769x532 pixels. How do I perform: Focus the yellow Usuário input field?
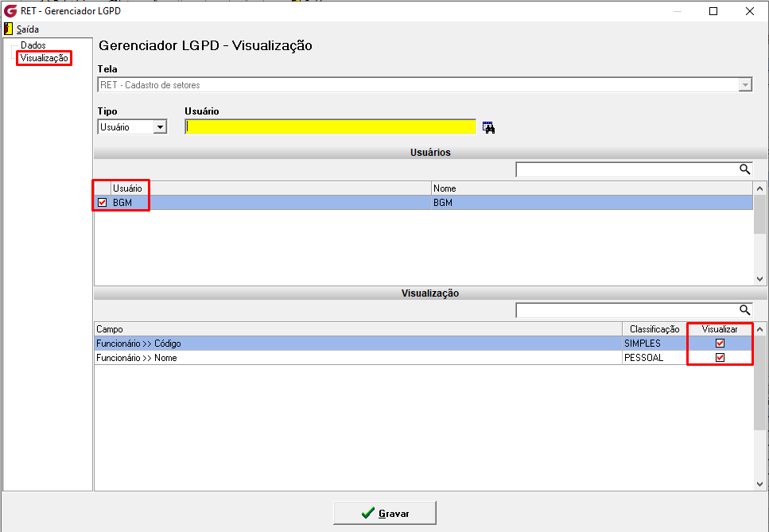point(331,127)
